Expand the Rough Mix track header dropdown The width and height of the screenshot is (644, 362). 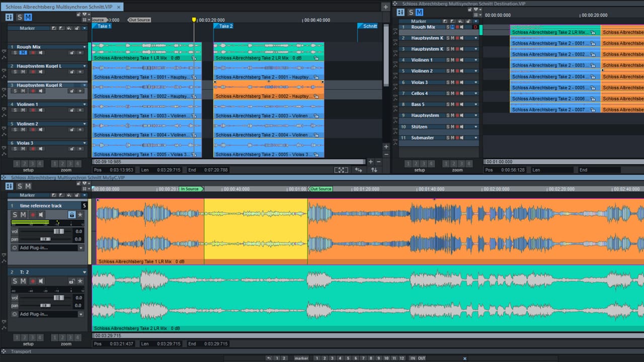pos(84,47)
